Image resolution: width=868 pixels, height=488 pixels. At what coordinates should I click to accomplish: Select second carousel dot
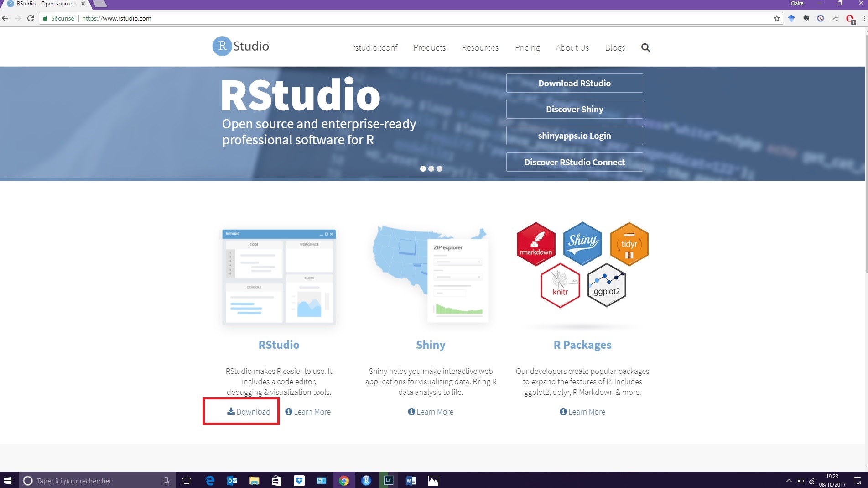[x=431, y=168]
